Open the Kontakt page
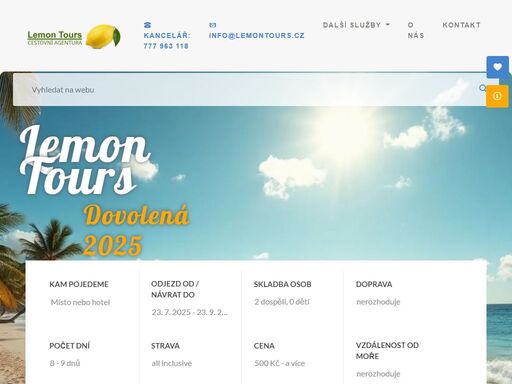Screen dimensions: 512x384 click(461, 25)
